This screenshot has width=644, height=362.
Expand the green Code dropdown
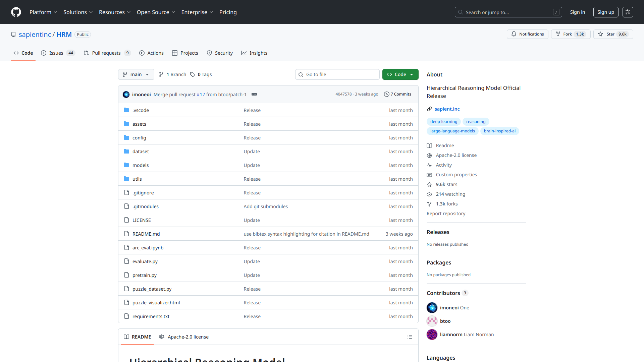pyautogui.click(x=400, y=74)
